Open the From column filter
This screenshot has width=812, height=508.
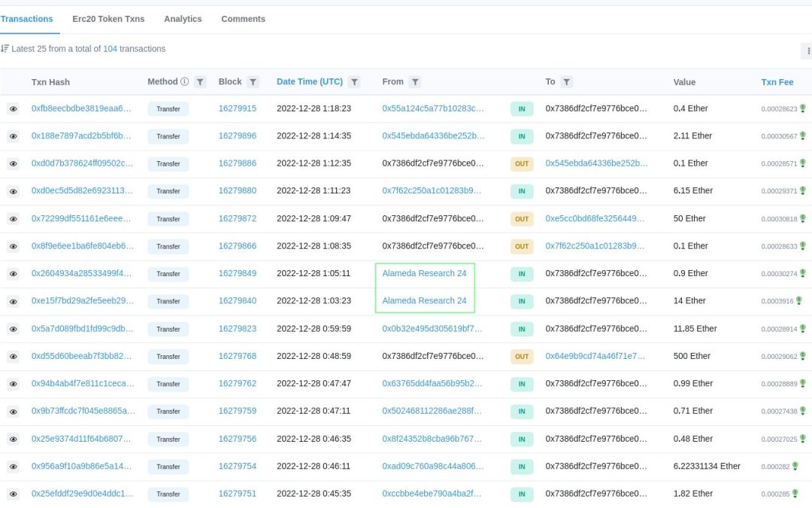pos(415,82)
